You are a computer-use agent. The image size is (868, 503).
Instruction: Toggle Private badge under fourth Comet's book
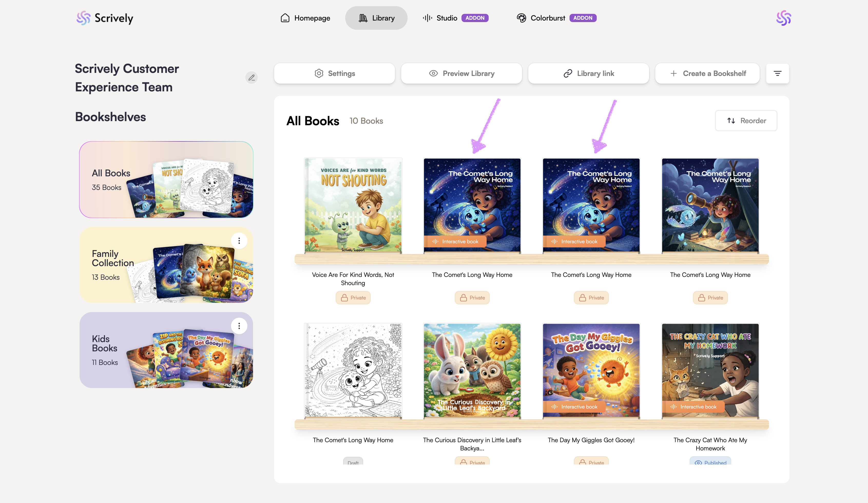710,298
